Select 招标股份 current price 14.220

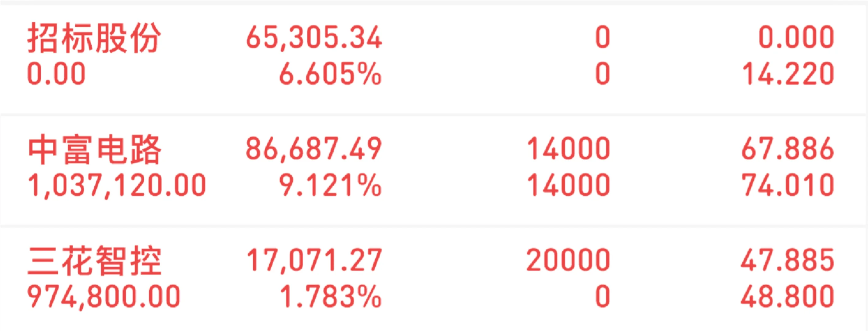click(x=788, y=74)
